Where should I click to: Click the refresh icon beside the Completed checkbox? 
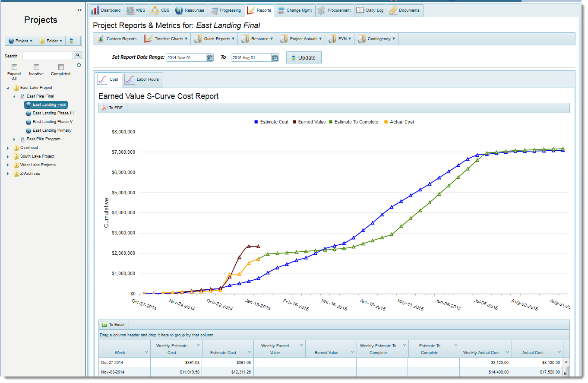coord(79,65)
